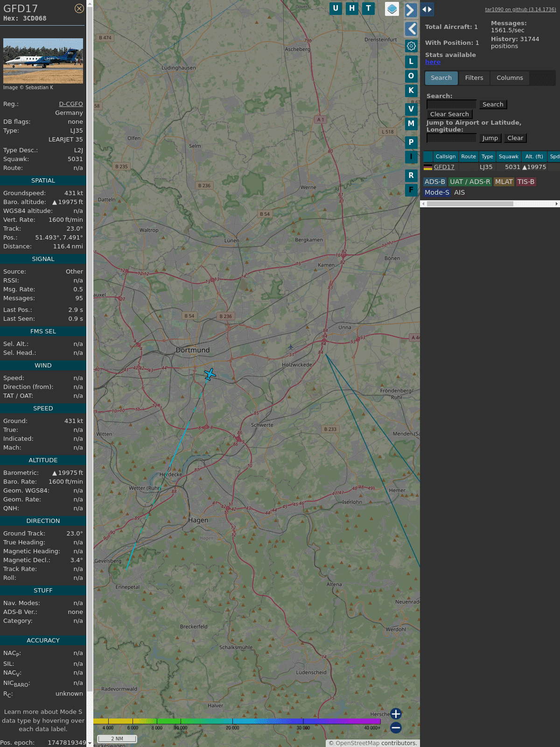Screen dimensions: 560x747
Task: Toggle the ADS-B source legend
Action: [x=435, y=182]
